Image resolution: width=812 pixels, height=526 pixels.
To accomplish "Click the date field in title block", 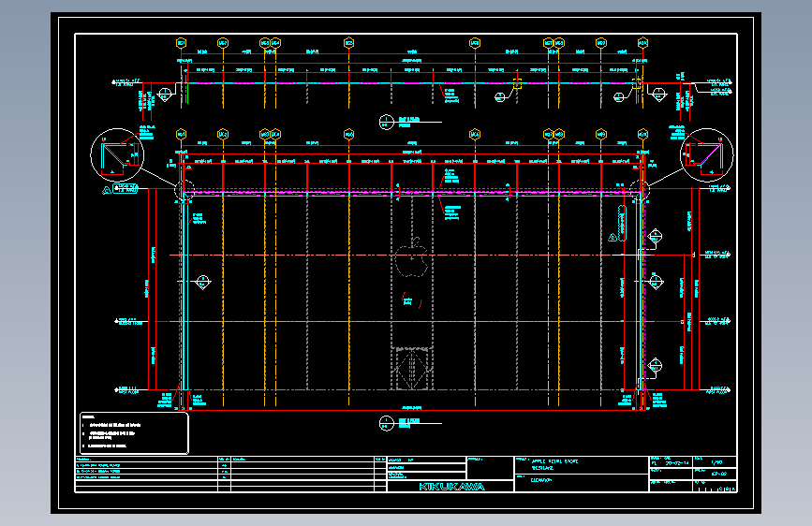I will point(677,463).
